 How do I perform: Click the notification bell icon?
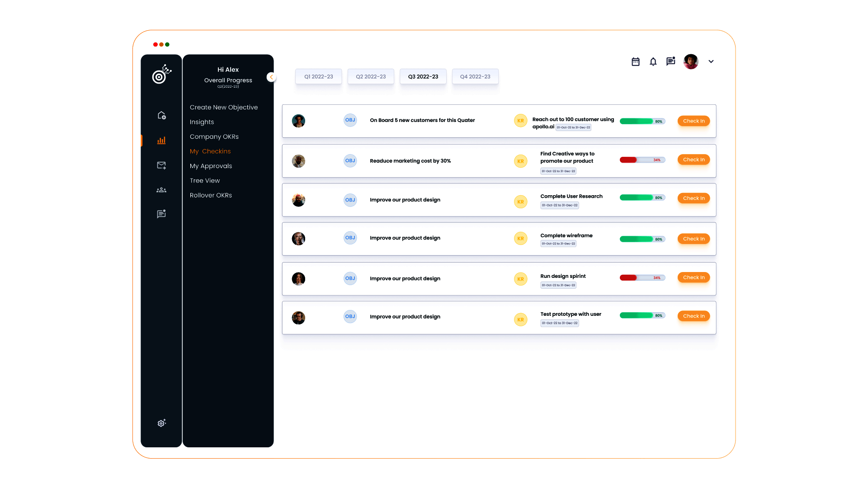pyautogui.click(x=653, y=62)
